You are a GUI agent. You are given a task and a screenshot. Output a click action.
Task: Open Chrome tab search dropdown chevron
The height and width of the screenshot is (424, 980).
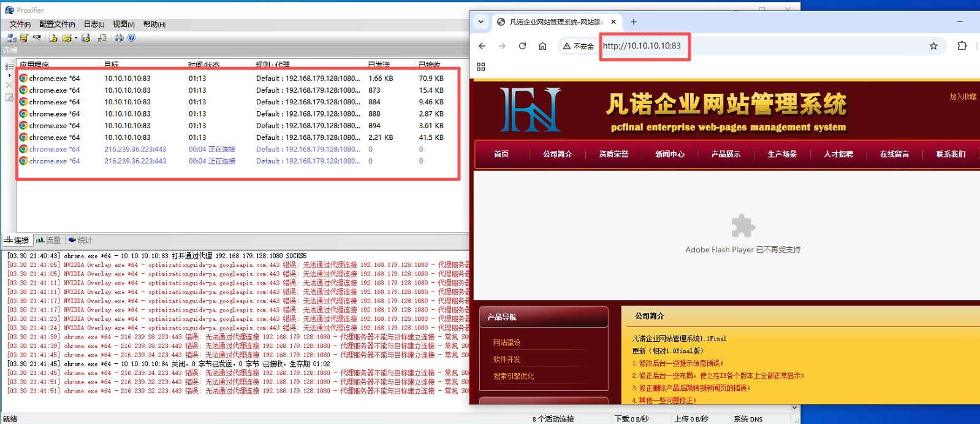coord(481,21)
